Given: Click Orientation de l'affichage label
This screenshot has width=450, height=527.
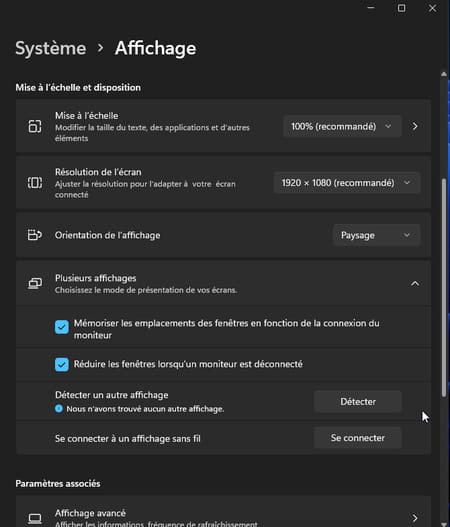Looking at the screenshot, I should point(108,235).
